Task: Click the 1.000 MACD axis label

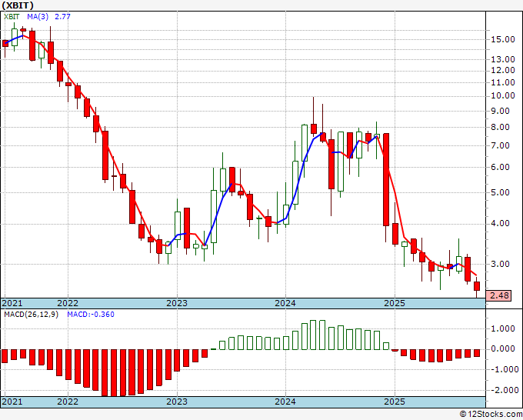Action: tap(503, 328)
